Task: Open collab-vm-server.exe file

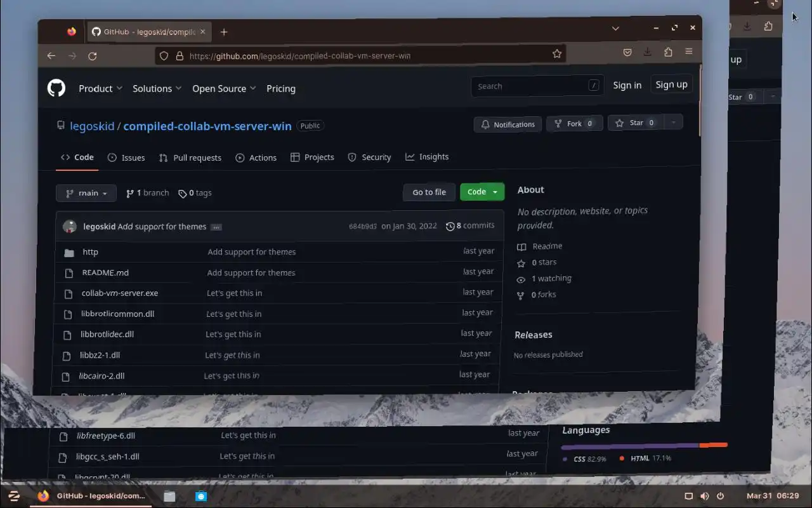Action: [120, 293]
